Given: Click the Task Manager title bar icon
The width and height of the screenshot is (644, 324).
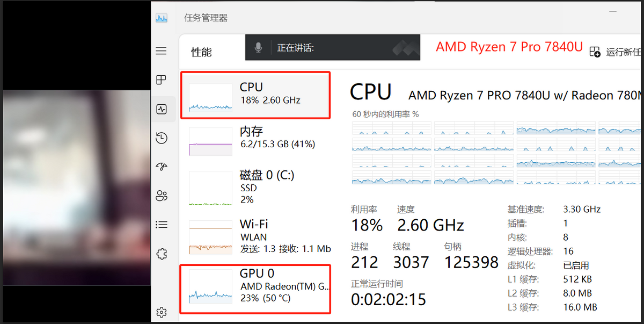Looking at the screenshot, I should tap(162, 18).
